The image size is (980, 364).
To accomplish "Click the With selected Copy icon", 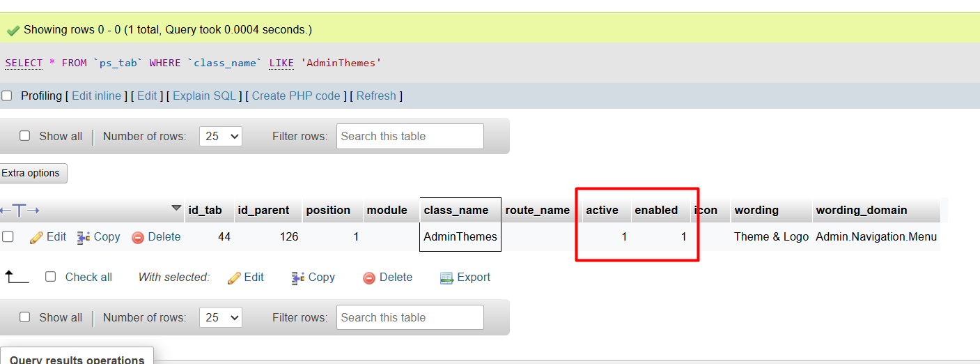I will [x=298, y=278].
